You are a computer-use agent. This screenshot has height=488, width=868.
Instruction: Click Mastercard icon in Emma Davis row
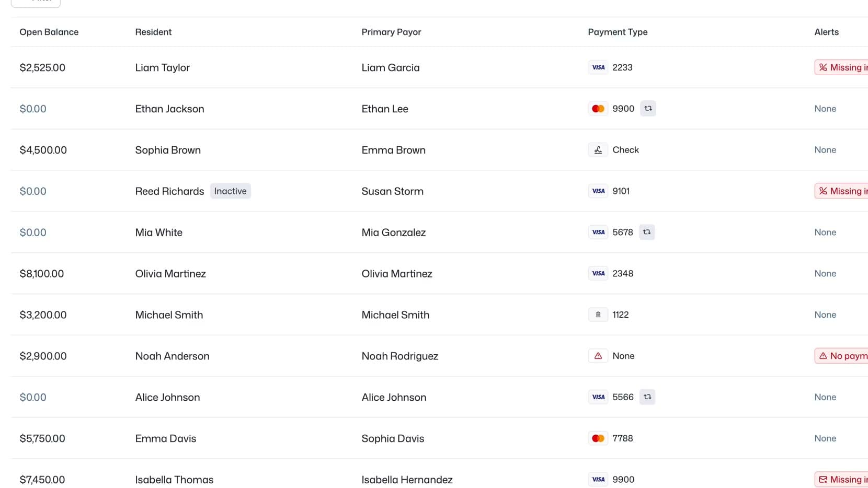point(598,438)
